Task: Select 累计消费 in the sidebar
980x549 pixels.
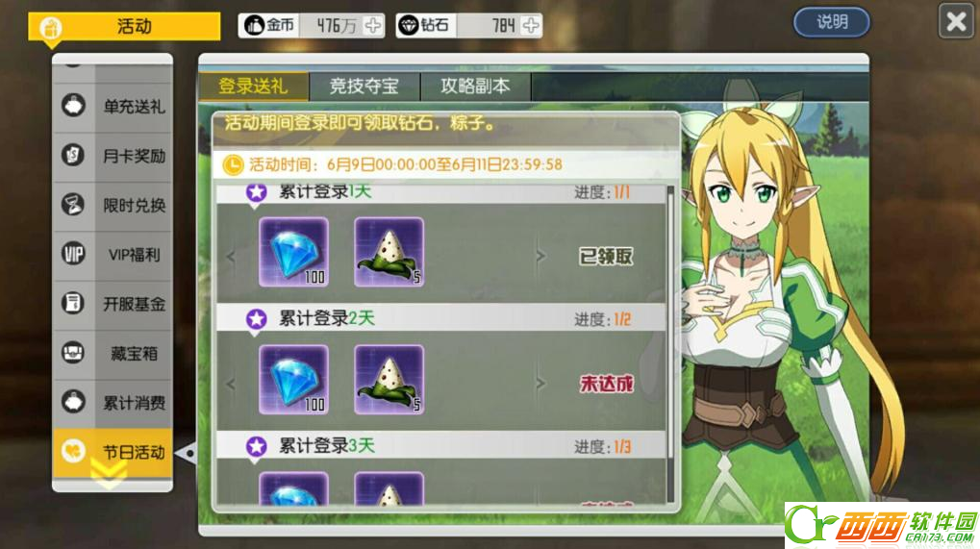Action: click(113, 402)
